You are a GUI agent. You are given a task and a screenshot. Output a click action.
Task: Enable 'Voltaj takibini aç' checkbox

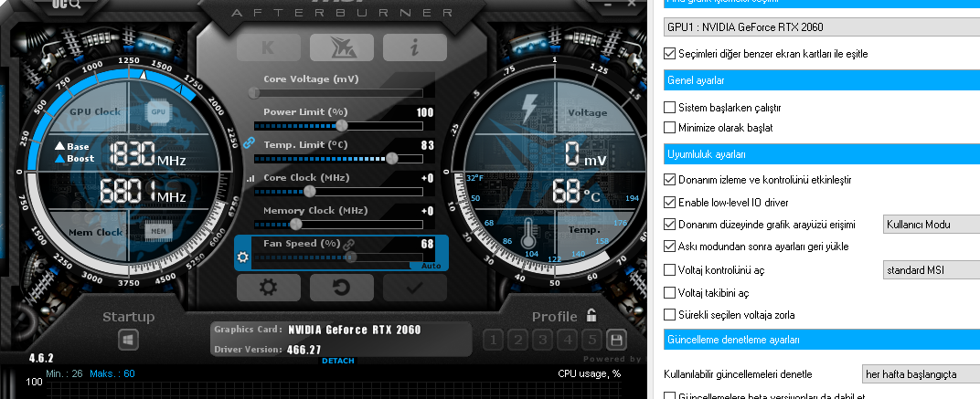point(669,292)
